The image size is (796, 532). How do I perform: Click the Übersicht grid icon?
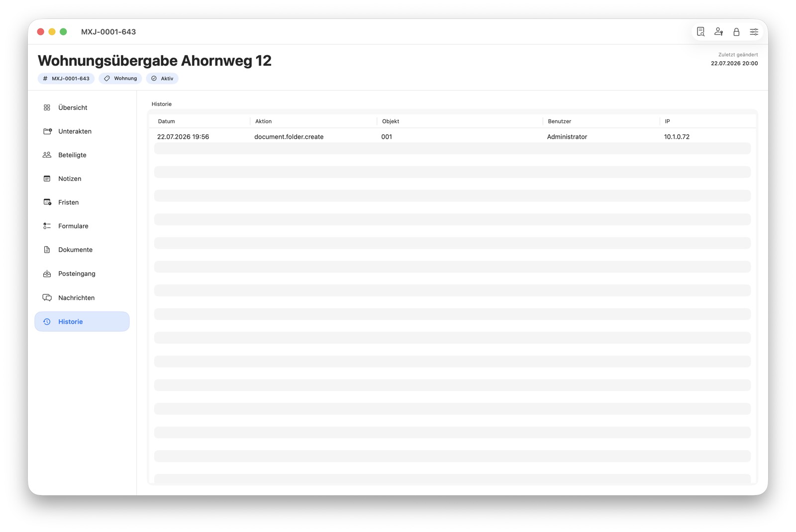(47, 107)
